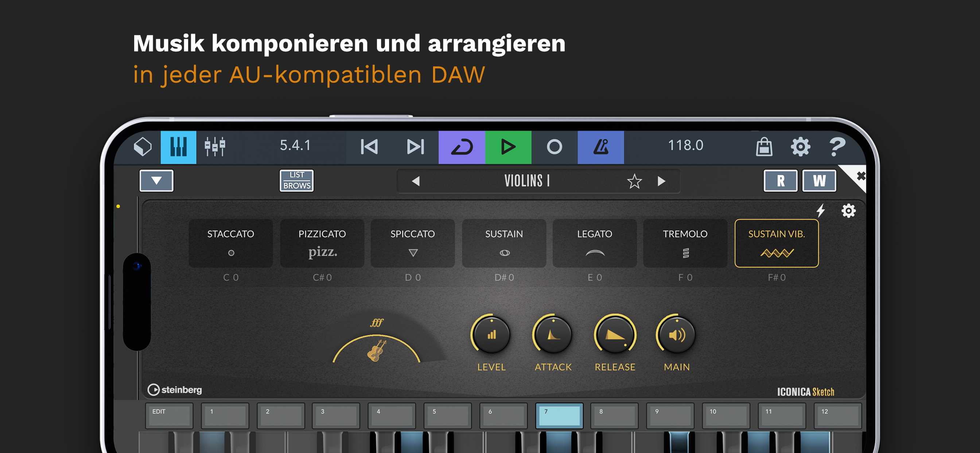Open the mixer view icon

pyautogui.click(x=215, y=147)
